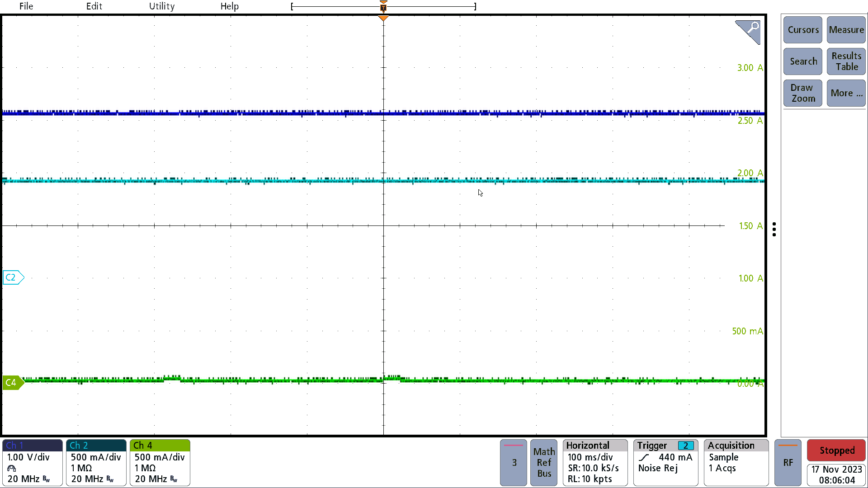The width and height of the screenshot is (868, 488).
Task: Open the Ch 2 settings badge
Action: click(x=96, y=463)
